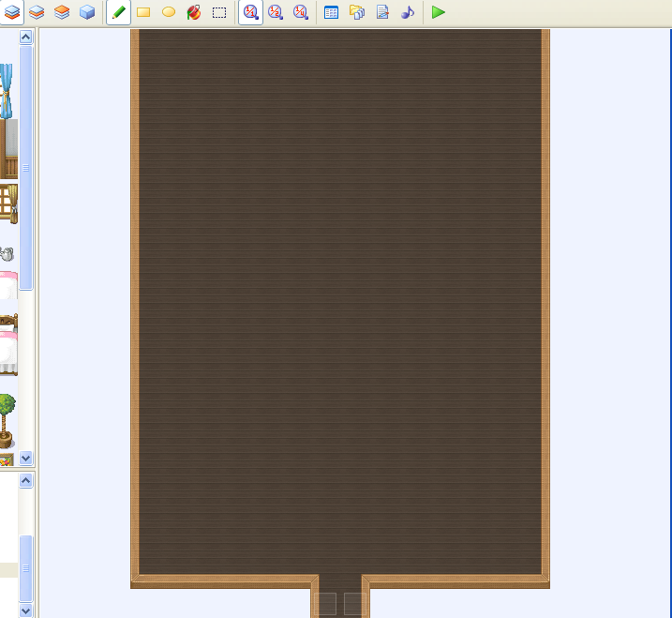Viewport: 672px width, 618px height.
Task: Set map zoom to 1/2 scale
Action: pos(276,12)
